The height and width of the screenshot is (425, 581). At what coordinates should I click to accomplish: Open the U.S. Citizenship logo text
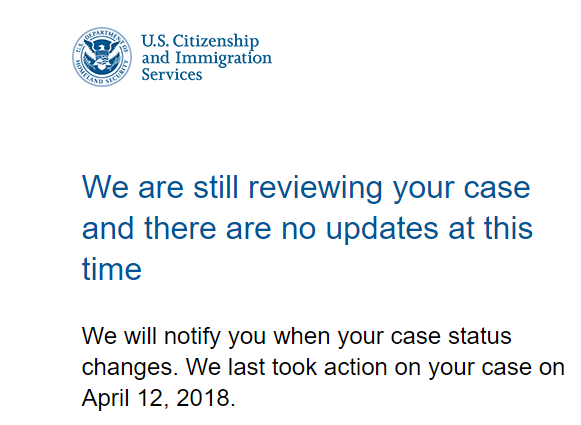click(x=200, y=41)
